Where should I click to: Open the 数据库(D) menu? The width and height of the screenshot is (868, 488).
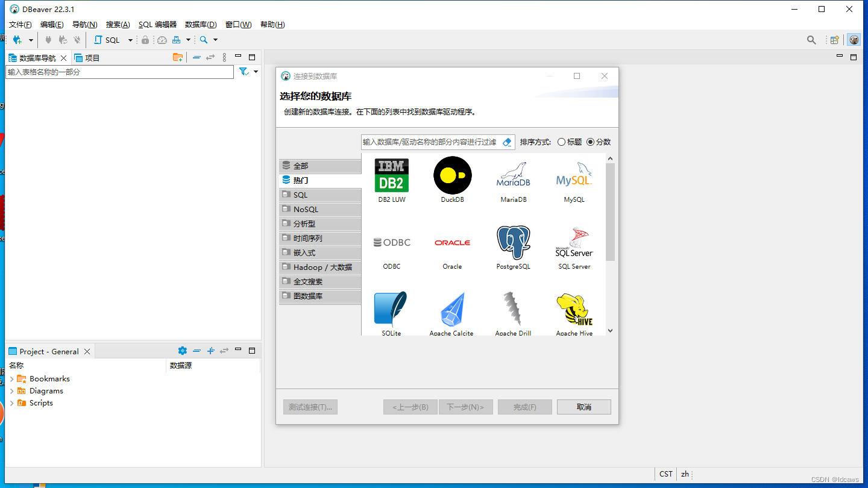click(x=201, y=25)
